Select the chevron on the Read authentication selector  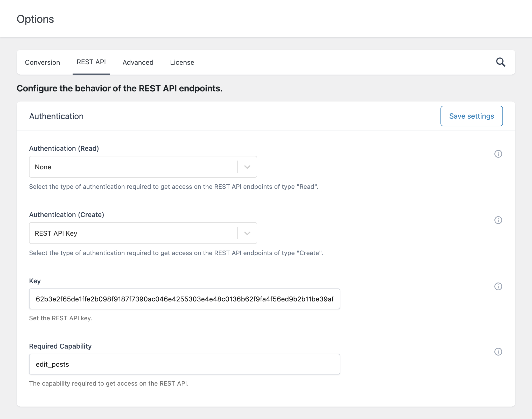click(247, 167)
